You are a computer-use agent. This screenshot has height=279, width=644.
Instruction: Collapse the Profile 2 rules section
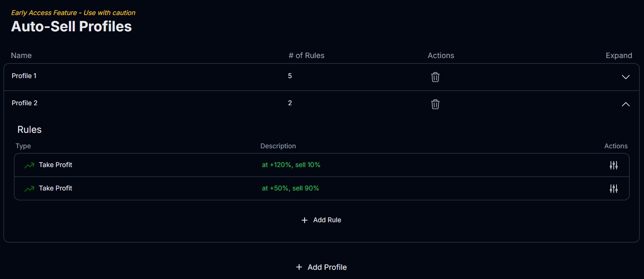[x=625, y=104]
